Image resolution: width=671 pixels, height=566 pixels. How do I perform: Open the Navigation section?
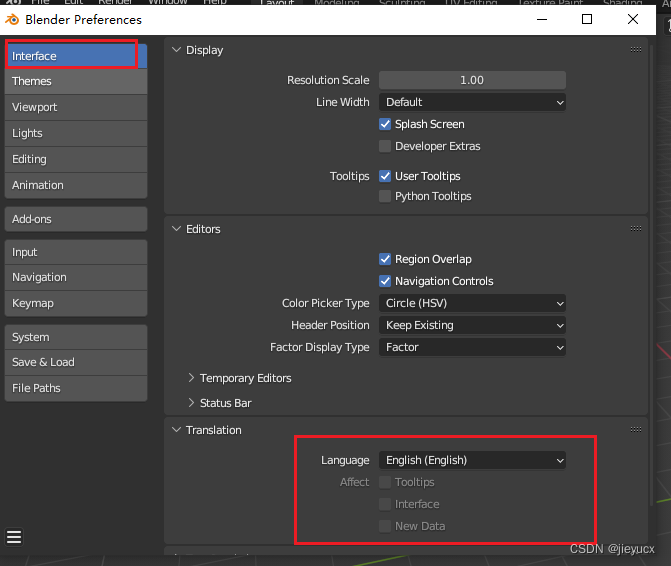76,278
